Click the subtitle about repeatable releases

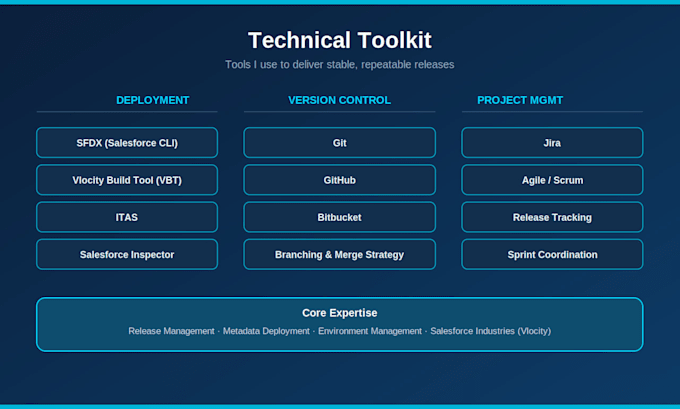(x=340, y=65)
